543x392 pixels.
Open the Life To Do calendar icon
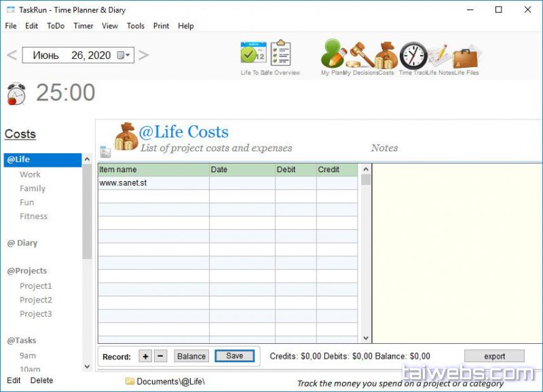coord(253,54)
